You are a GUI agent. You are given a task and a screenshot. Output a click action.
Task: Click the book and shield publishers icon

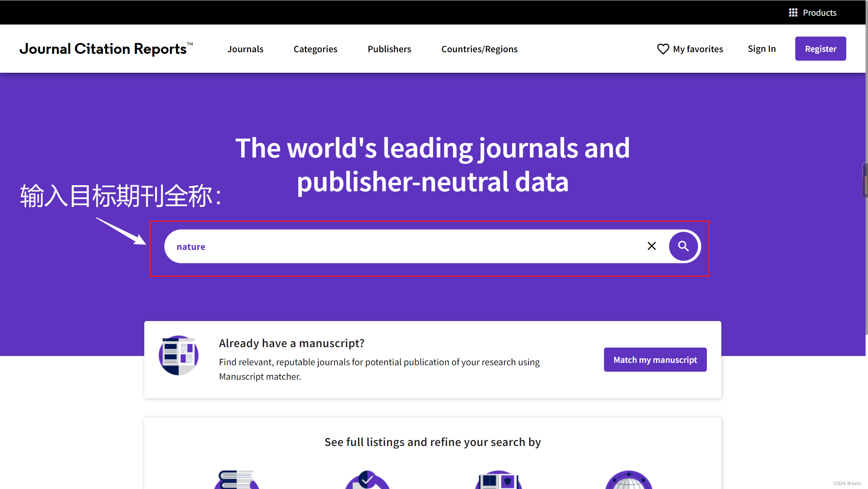click(498, 480)
